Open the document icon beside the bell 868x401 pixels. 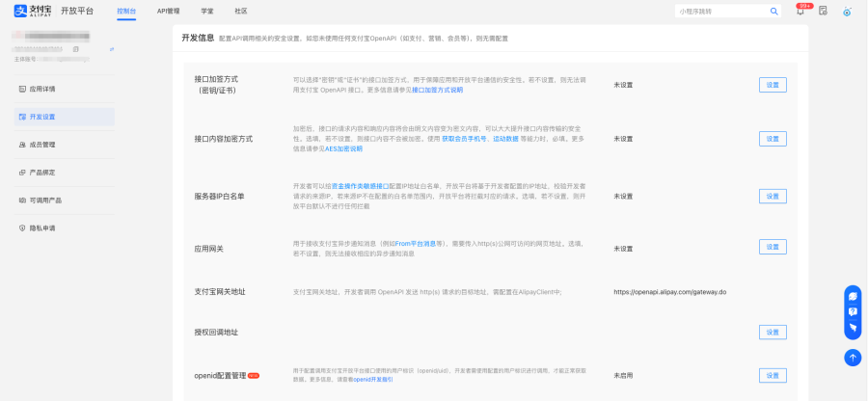pos(824,11)
